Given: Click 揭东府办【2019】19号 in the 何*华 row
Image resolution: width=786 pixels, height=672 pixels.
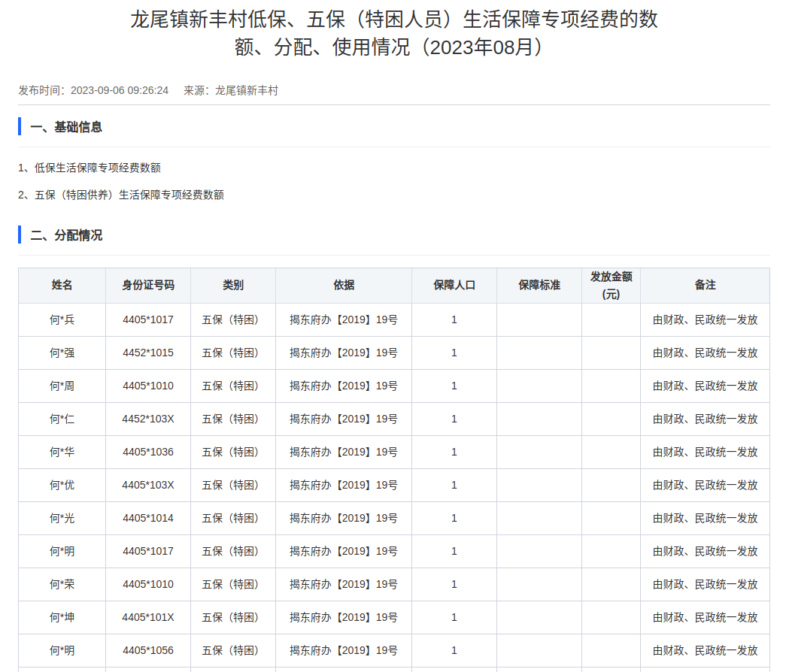Looking at the screenshot, I should 344,452.
